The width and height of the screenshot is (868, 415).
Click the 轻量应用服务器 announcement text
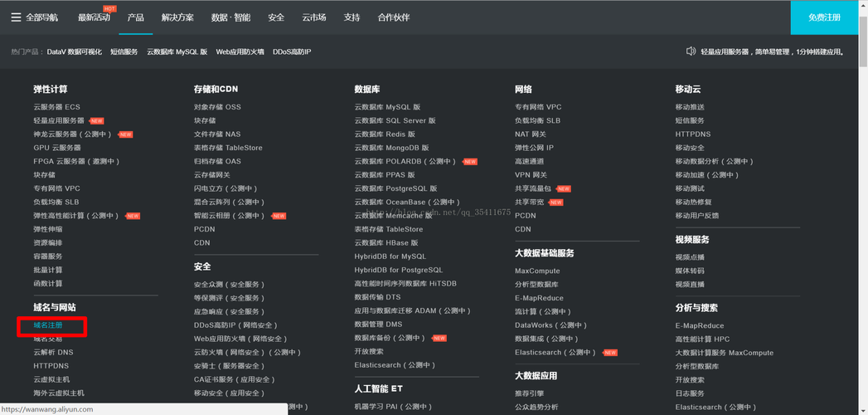(773, 51)
